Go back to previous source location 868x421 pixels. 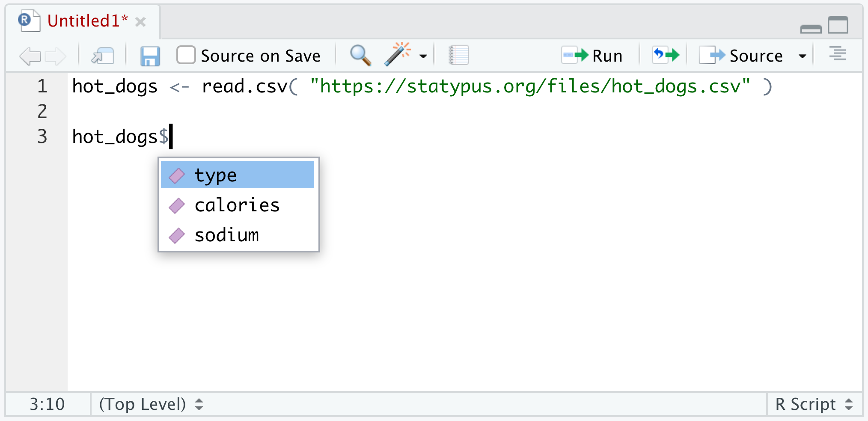tap(30, 56)
